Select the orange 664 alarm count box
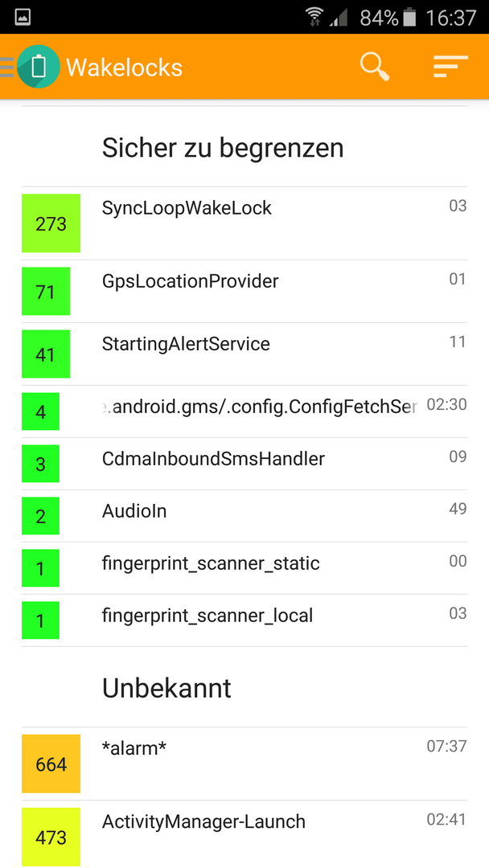The width and height of the screenshot is (489, 868). (x=51, y=764)
